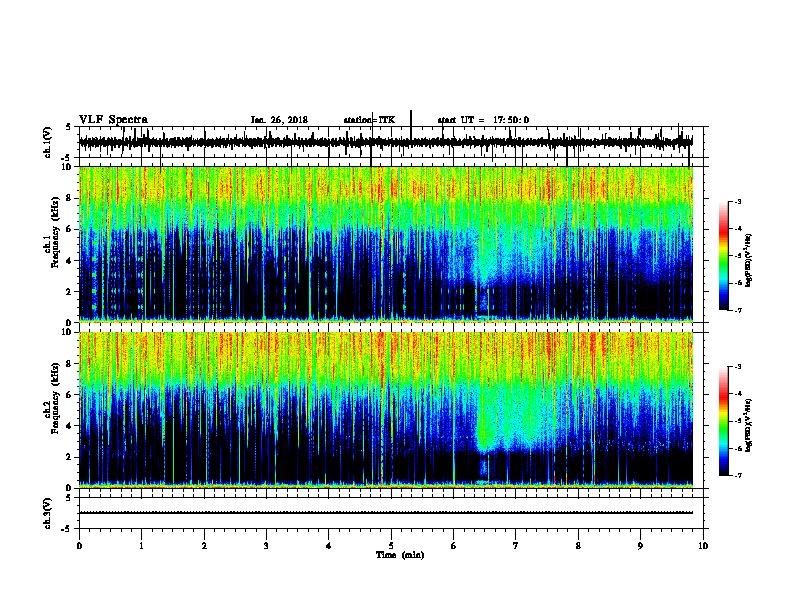
Task: Click the time axis tick label '10'
Action: pyautogui.click(x=703, y=546)
